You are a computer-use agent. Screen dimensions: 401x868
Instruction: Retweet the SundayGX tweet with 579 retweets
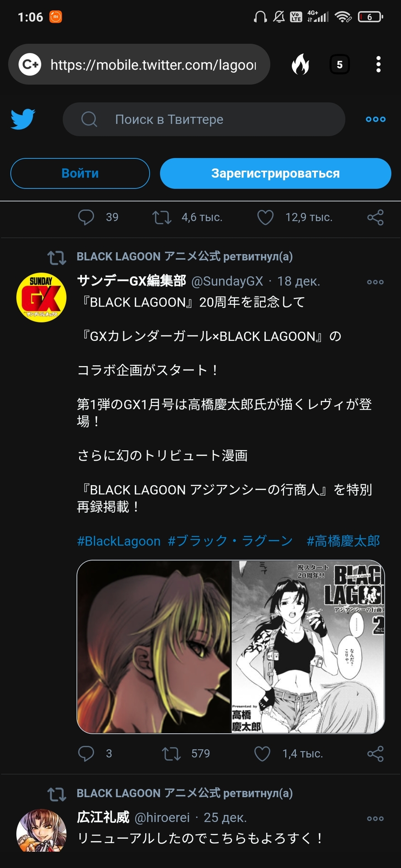coord(171,754)
